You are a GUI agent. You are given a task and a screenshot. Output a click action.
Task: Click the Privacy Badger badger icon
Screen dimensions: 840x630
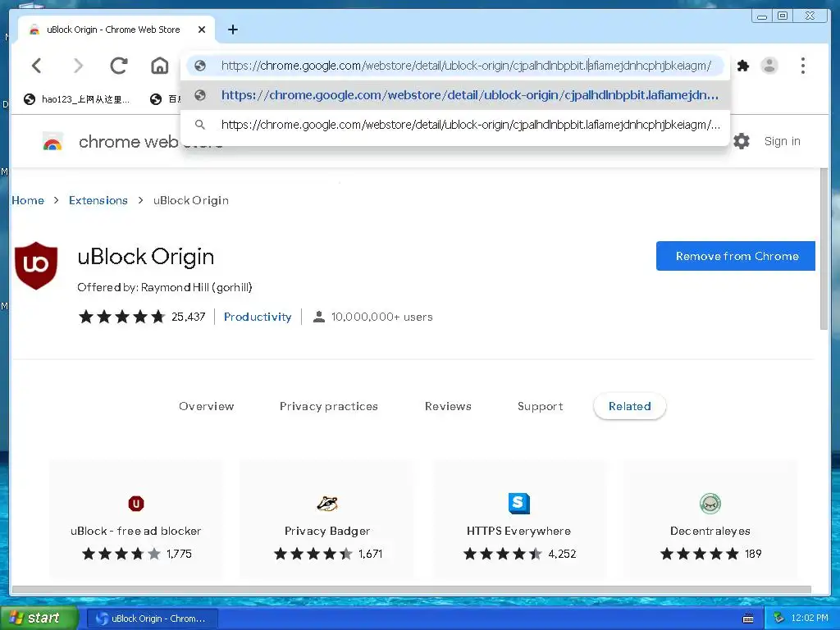327,504
